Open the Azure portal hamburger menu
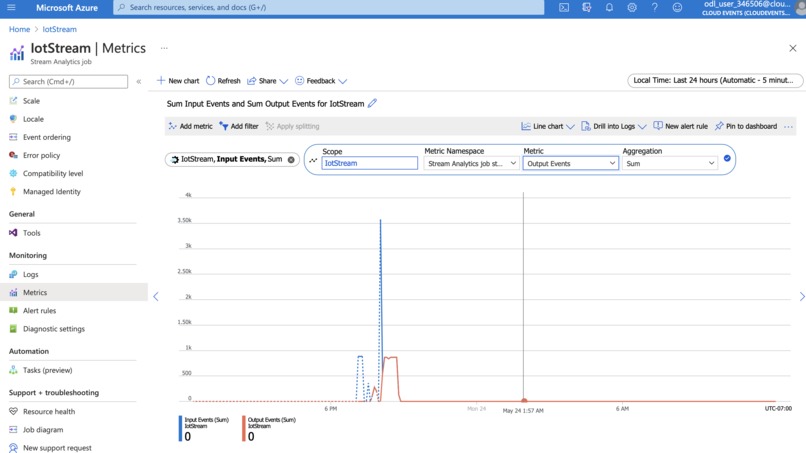Image resolution: width=806 pixels, height=453 pixels. point(11,7)
